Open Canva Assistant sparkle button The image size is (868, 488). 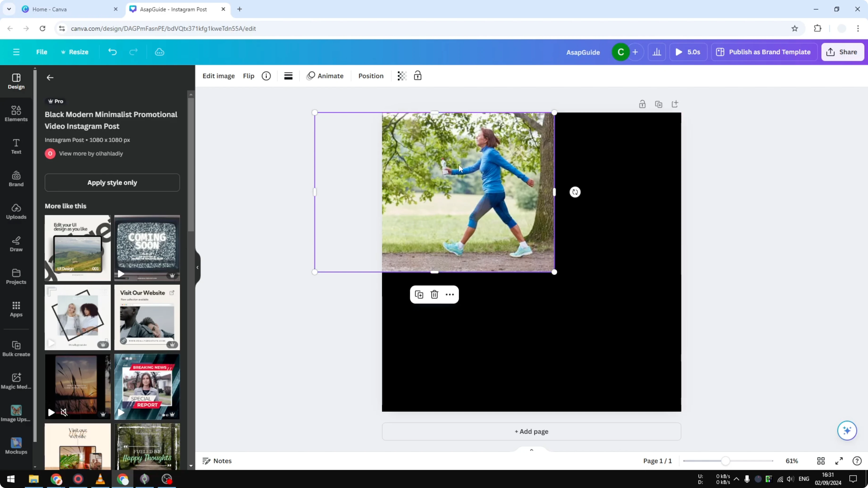coord(847,430)
